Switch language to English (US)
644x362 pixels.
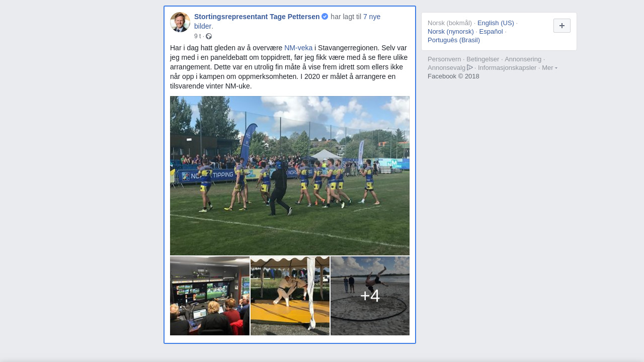[496, 23]
